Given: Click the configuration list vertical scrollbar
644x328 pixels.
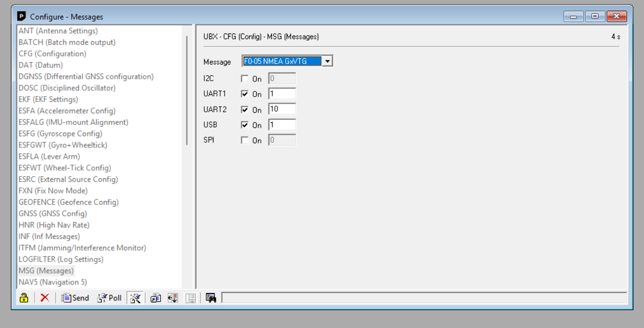Looking at the screenshot, I should coord(187,91).
